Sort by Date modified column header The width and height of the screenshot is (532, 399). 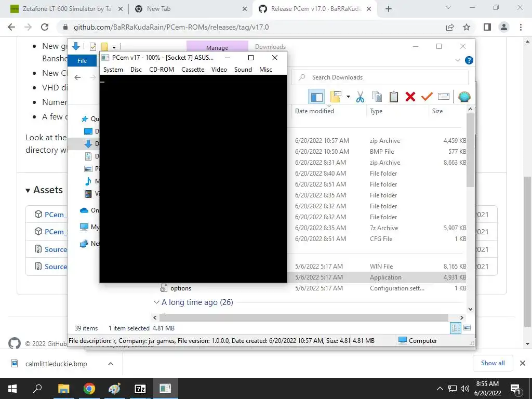pos(314,111)
